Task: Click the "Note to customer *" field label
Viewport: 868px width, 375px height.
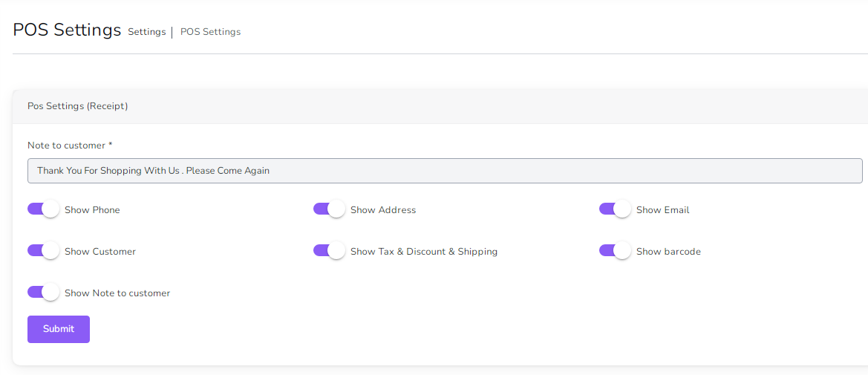Action: coord(70,146)
